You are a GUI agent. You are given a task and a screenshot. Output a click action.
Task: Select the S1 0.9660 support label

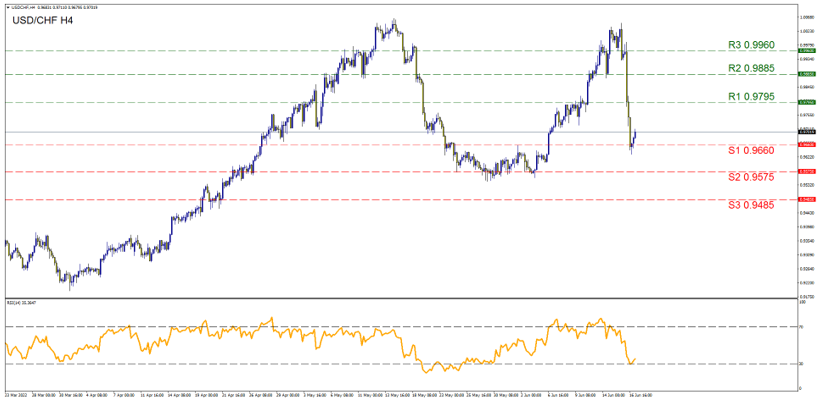click(x=751, y=150)
